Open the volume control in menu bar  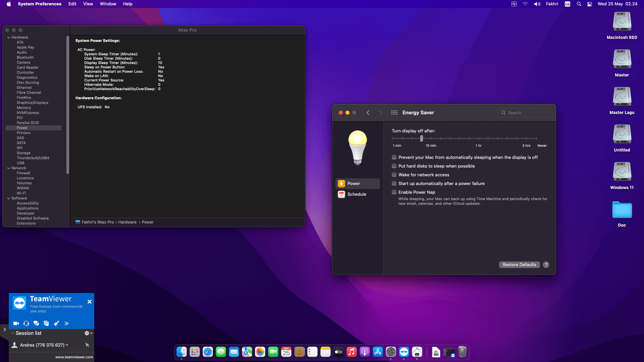click(x=537, y=4)
